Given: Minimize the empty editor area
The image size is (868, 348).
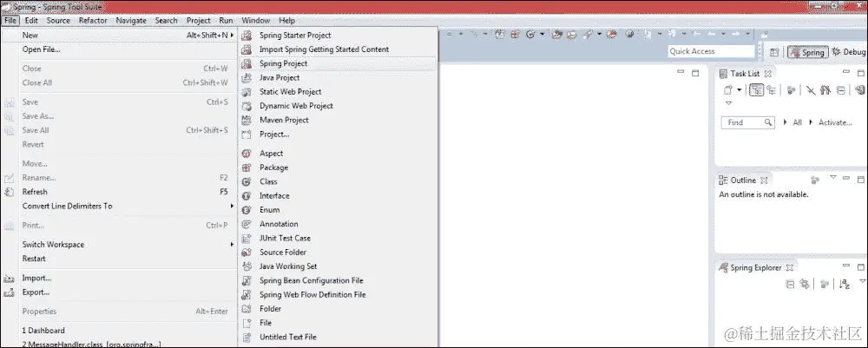Looking at the screenshot, I should [x=681, y=73].
